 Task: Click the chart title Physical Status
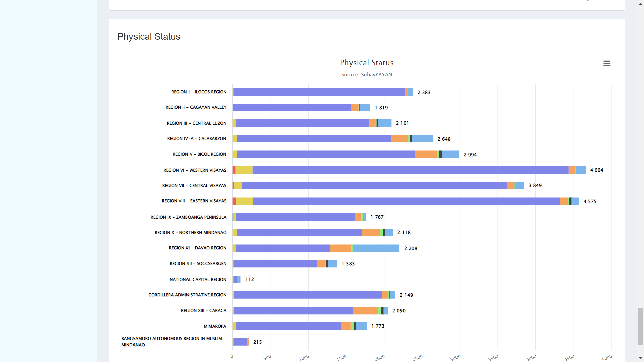[367, 63]
